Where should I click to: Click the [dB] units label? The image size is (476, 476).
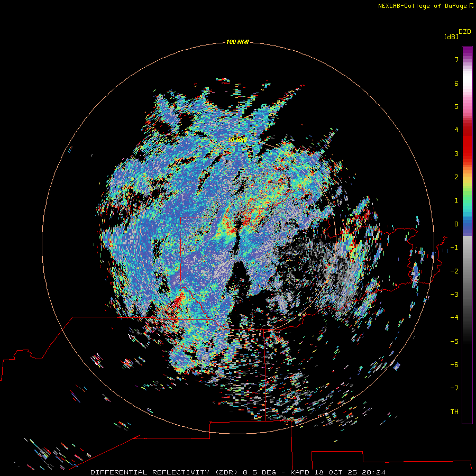click(x=451, y=36)
